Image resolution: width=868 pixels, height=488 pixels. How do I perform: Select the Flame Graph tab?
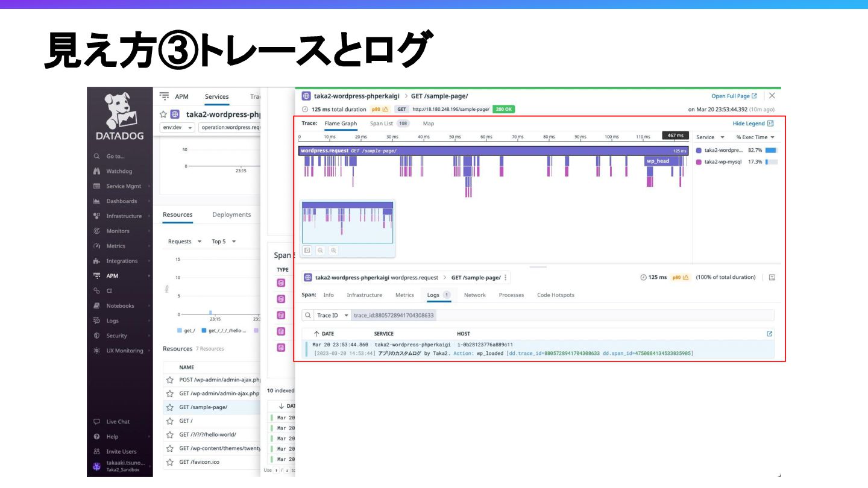[x=341, y=124]
